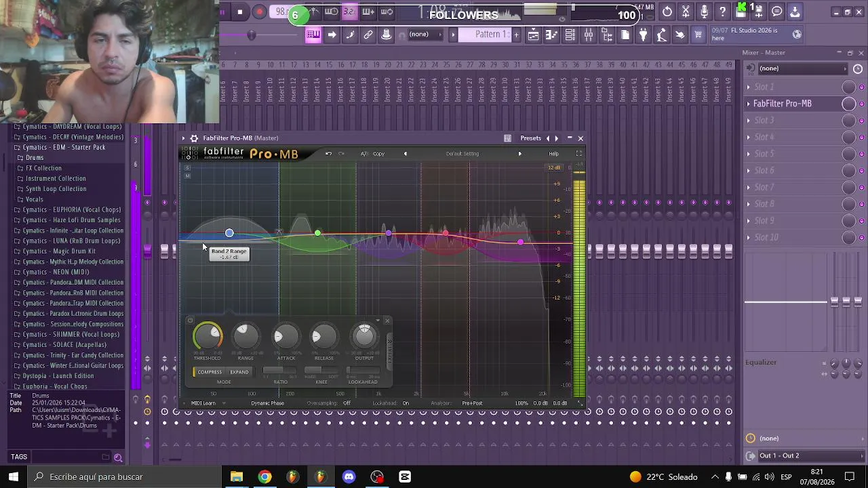The image size is (868, 488).
Task: Open the piano roll keyboard icon
Action: coord(313,35)
